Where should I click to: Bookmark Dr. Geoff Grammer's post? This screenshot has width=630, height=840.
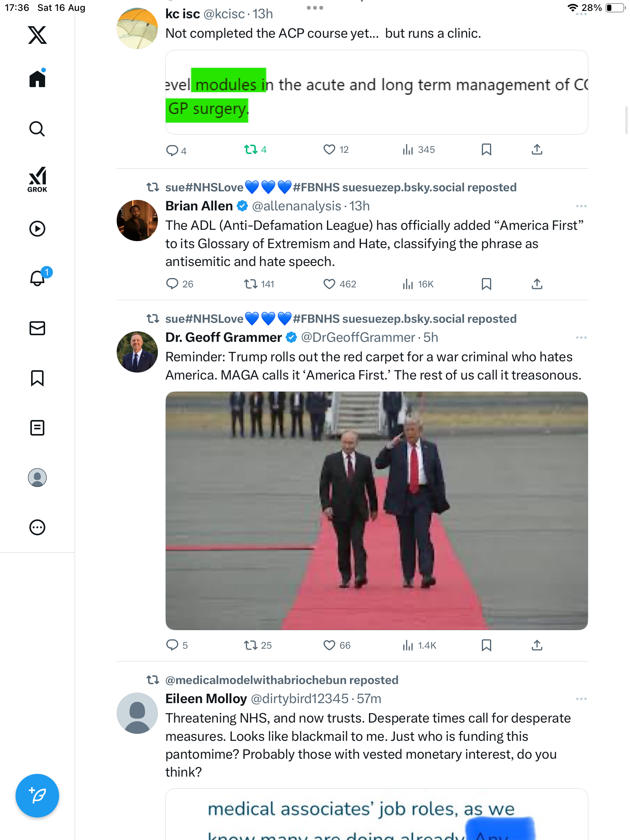pos(486,646)
